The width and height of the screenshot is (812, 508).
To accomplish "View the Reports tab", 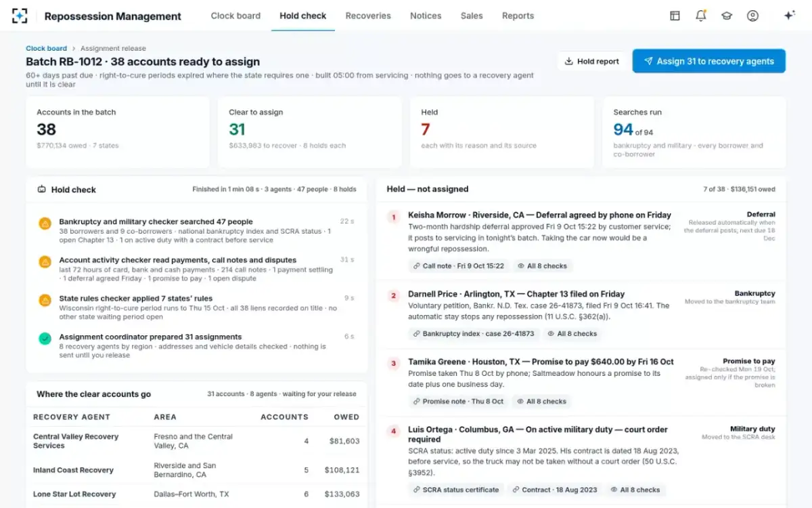I will [518, 16].
